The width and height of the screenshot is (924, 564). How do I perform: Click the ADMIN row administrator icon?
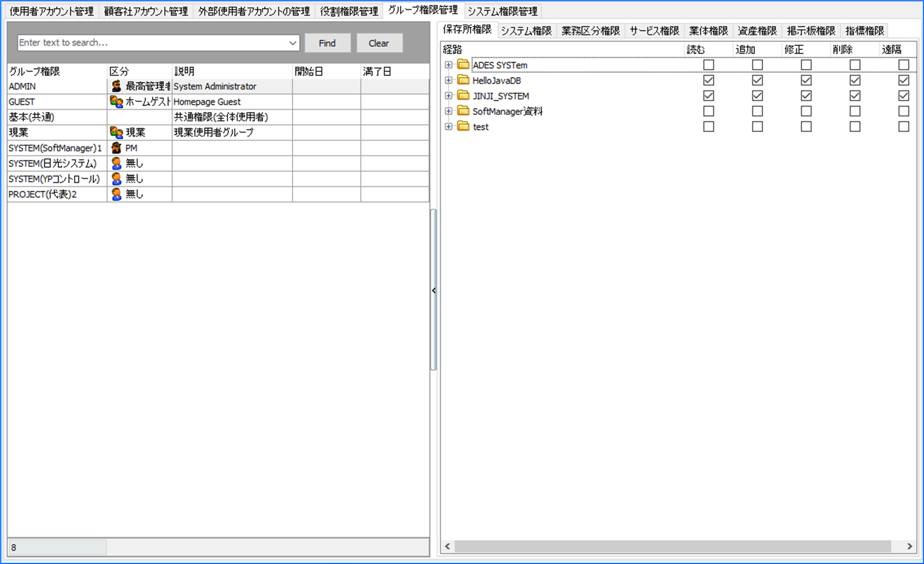(x=117, y=86)
